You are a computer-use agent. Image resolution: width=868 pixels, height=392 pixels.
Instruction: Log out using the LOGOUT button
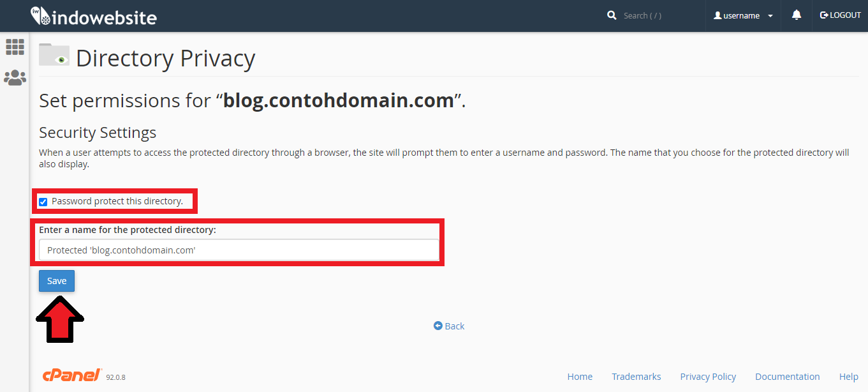pos(840,15)
